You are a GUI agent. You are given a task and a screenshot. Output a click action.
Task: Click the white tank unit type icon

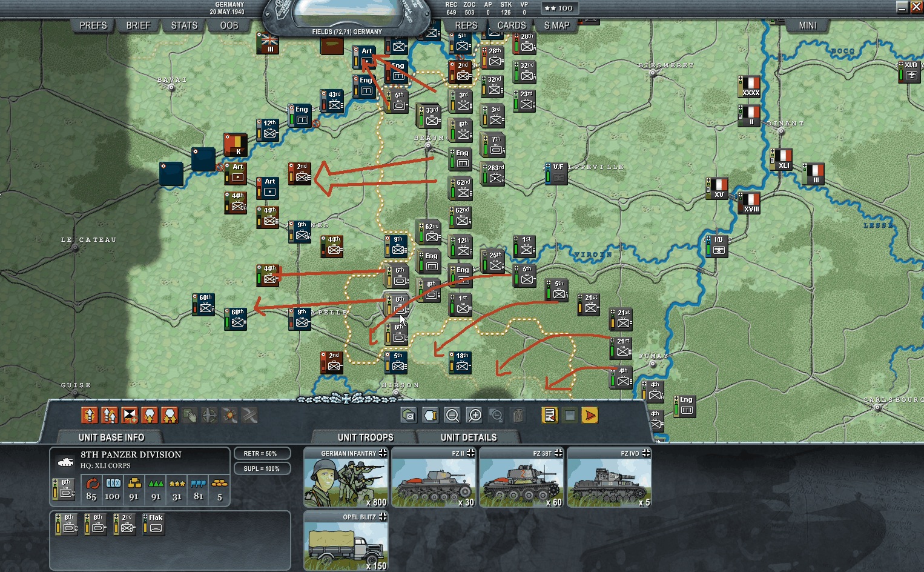(65, 462)
